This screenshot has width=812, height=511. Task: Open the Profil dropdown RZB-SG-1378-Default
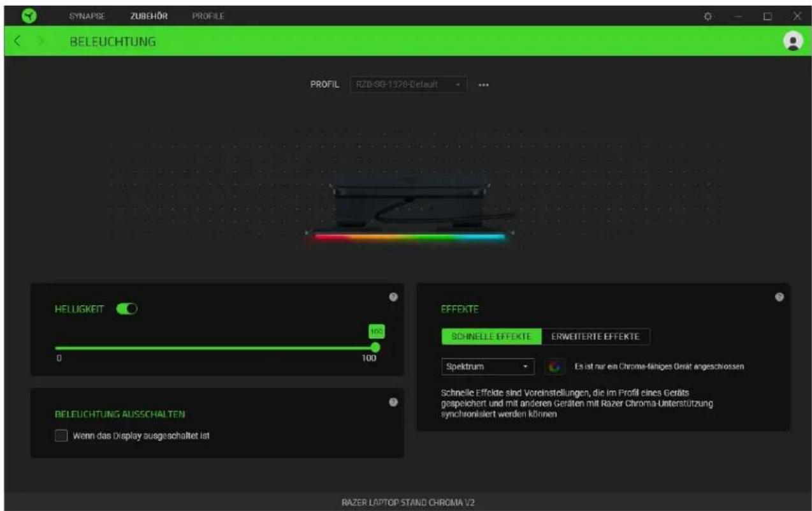(x=409, y=85)
